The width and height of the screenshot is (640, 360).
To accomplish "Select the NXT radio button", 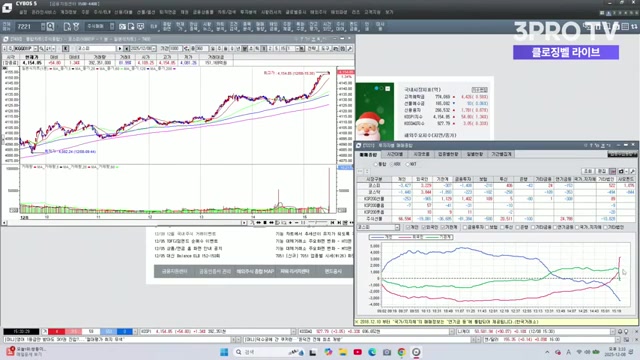I will (407, 164).
